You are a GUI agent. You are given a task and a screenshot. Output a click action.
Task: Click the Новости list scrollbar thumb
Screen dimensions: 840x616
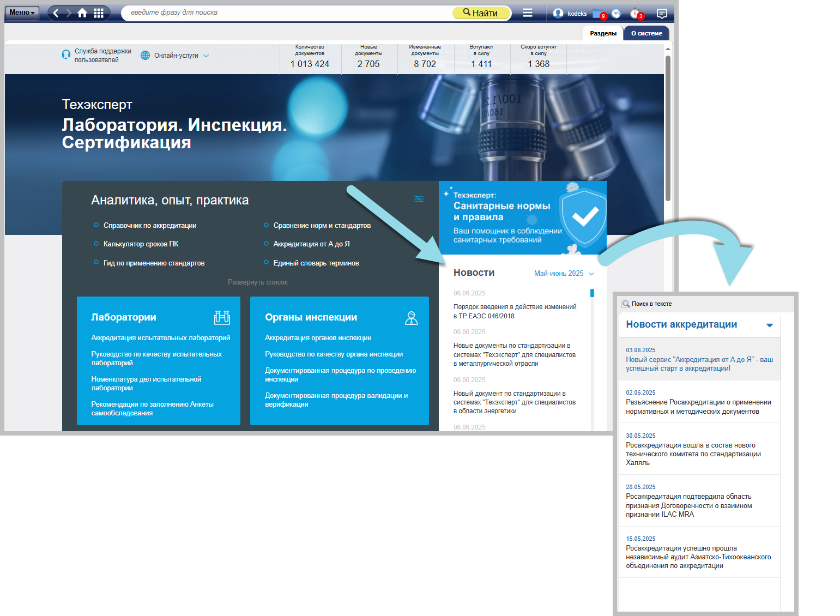[592, 293]
